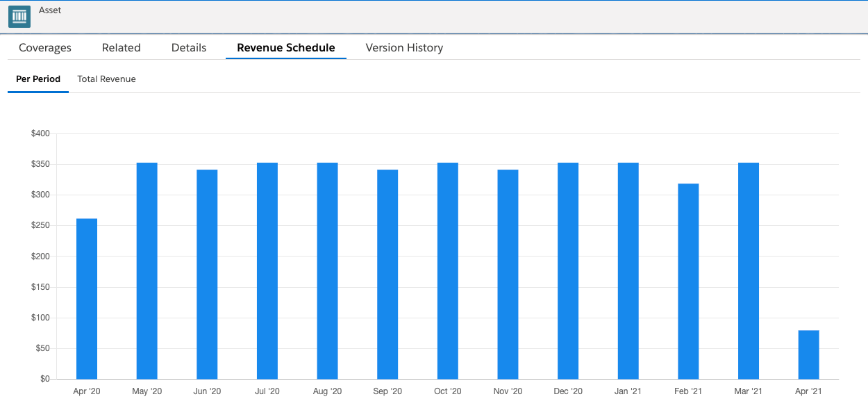
Task: Click the $150 axis label
Action: pyautogui.click(x=40, y=287)
